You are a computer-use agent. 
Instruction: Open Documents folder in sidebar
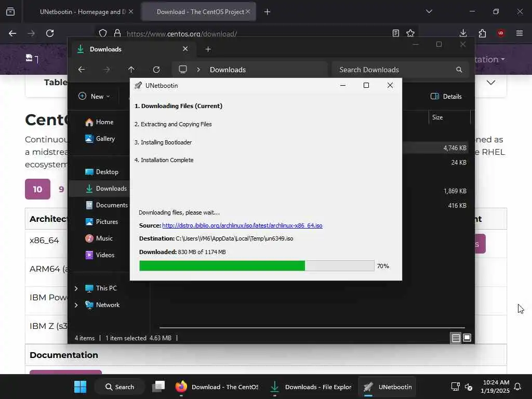107,205
